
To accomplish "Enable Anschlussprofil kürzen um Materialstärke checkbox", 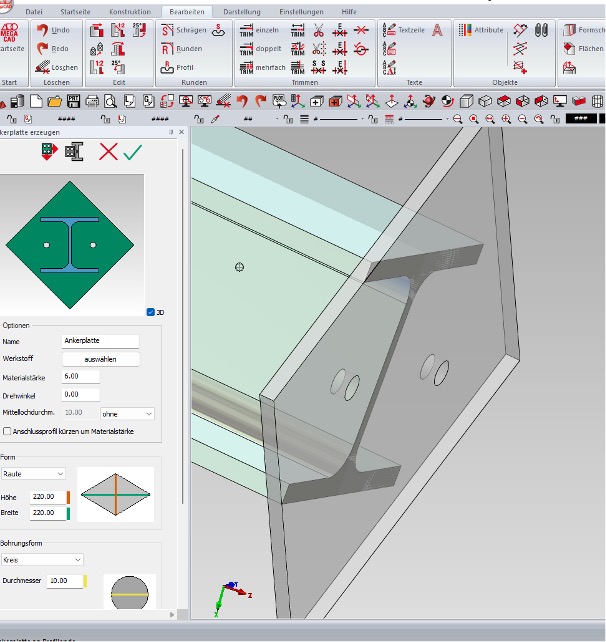I will pyautogui.click(x=8, y=431).
